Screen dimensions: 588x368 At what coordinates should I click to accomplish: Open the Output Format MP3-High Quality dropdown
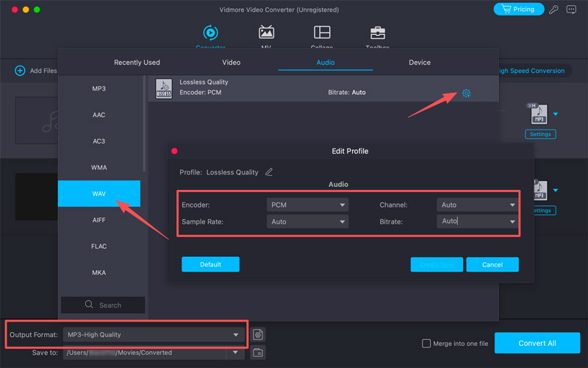coord(154,335)
